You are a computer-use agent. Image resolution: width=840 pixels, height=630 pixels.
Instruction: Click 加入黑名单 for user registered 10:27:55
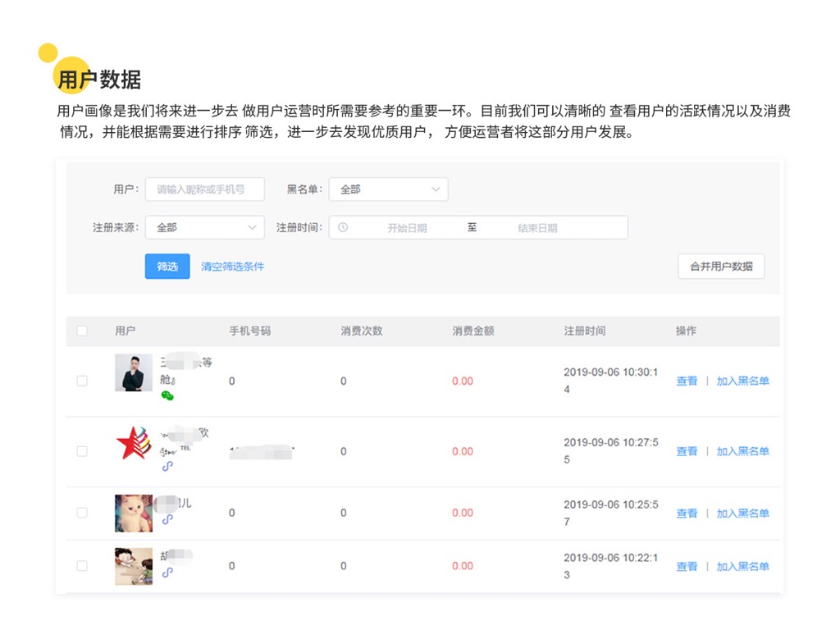pos(743,451)
